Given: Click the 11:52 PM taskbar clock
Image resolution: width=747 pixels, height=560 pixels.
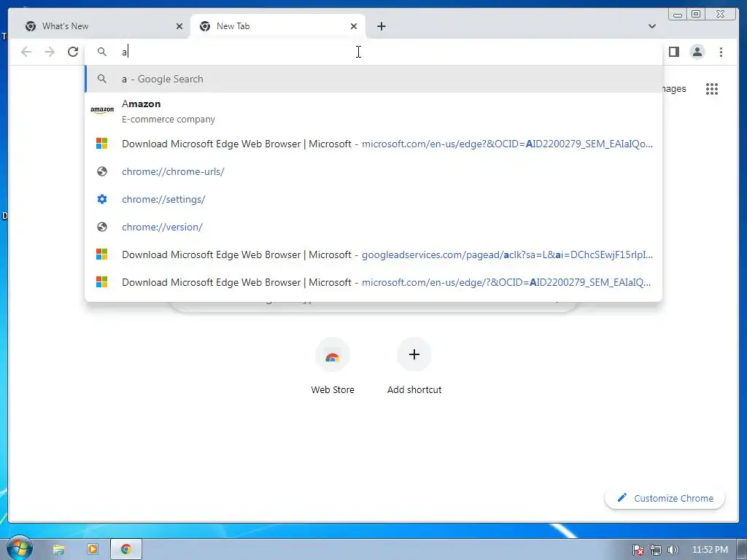Looking at the screenshot, I should tap(710, 550).
